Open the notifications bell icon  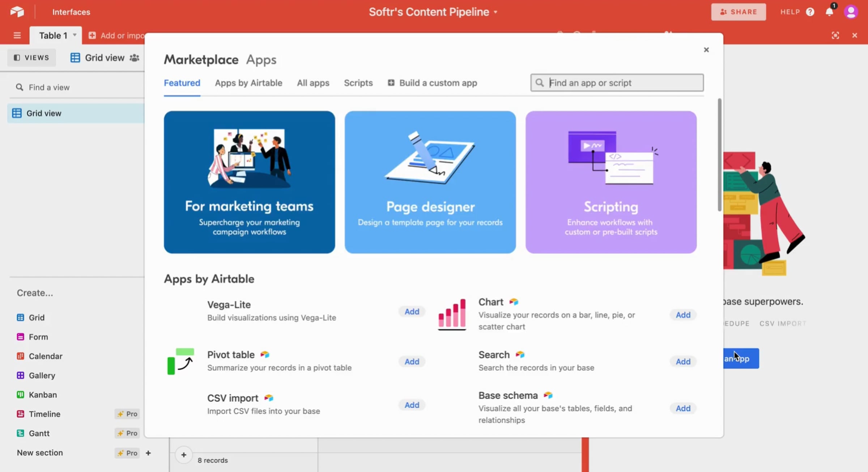[x=829, y=12]
